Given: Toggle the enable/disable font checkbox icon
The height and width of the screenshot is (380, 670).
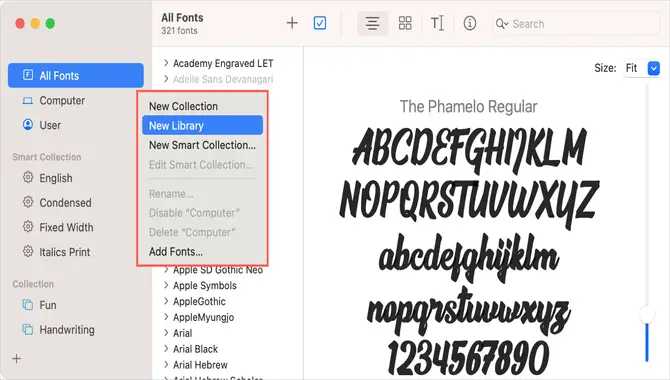Looking at the screenshot, I should click(x=320, y=23).
